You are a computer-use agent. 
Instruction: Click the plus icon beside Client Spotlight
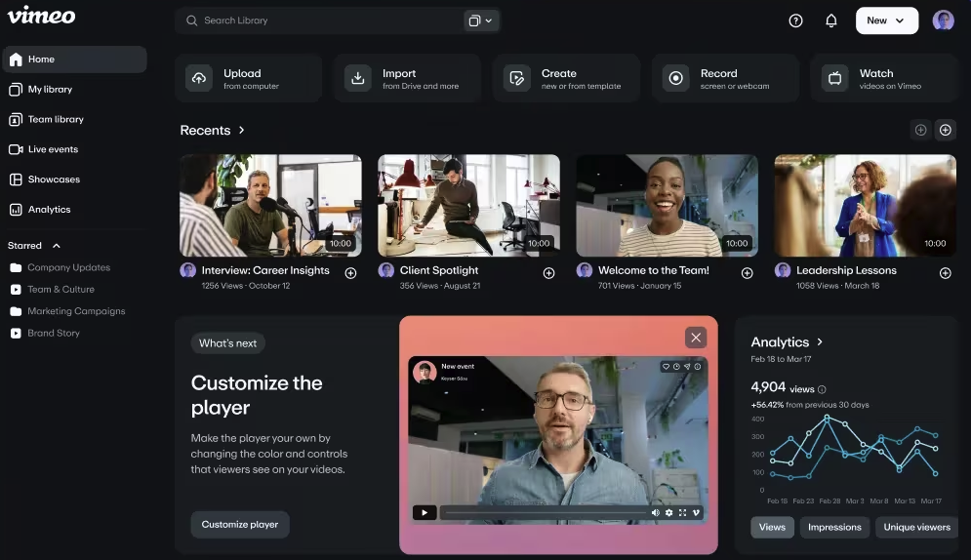(548, 273)
